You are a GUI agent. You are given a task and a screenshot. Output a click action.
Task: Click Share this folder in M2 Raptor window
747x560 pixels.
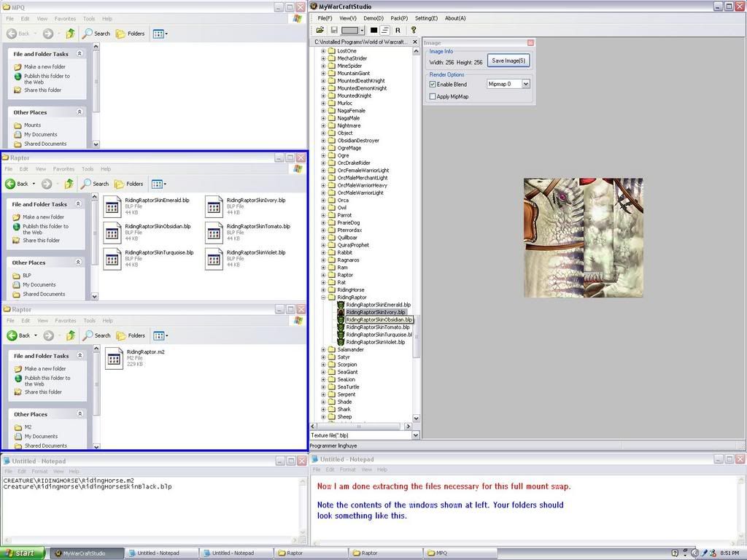click(x=43, y=392)
